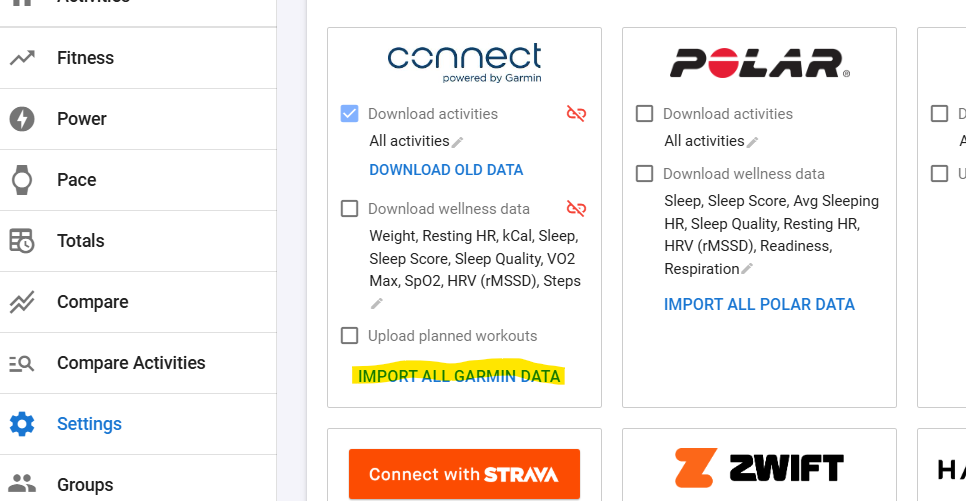Enable Upload planned workouts checkbox

[x=349, y=335]
